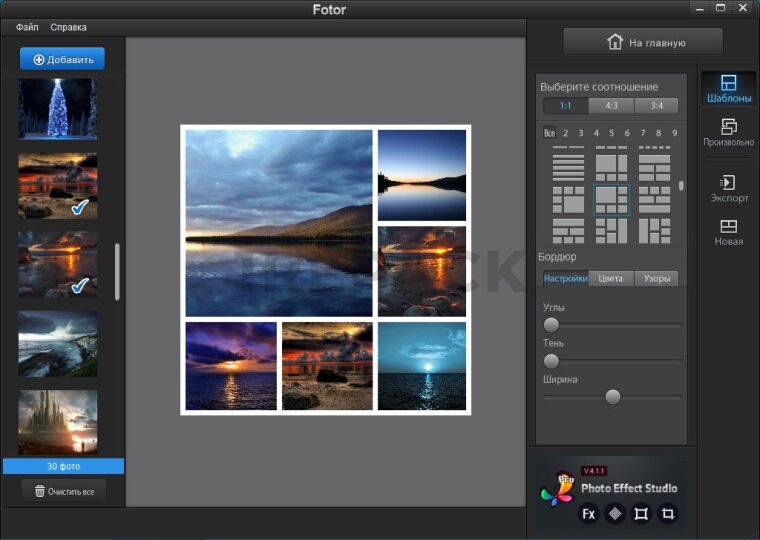The height and width of the screenshot is (540, 760).
Task: Select the blue Christmas tree thumbnail
Action: tap(58, 108)
